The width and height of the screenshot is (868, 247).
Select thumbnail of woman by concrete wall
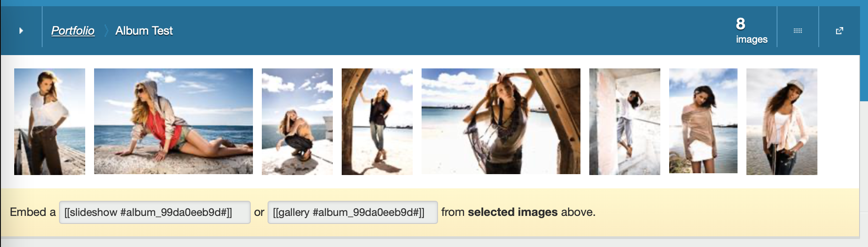[625, 121]
